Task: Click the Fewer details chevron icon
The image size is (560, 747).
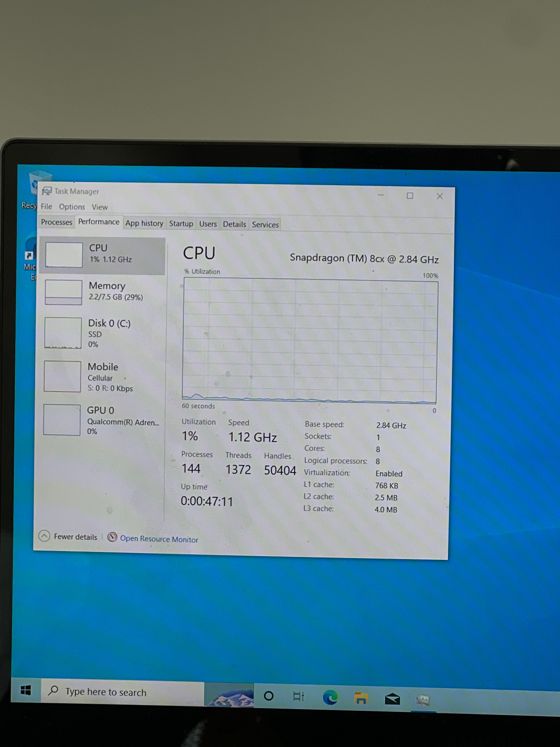Action: (44, 536)
